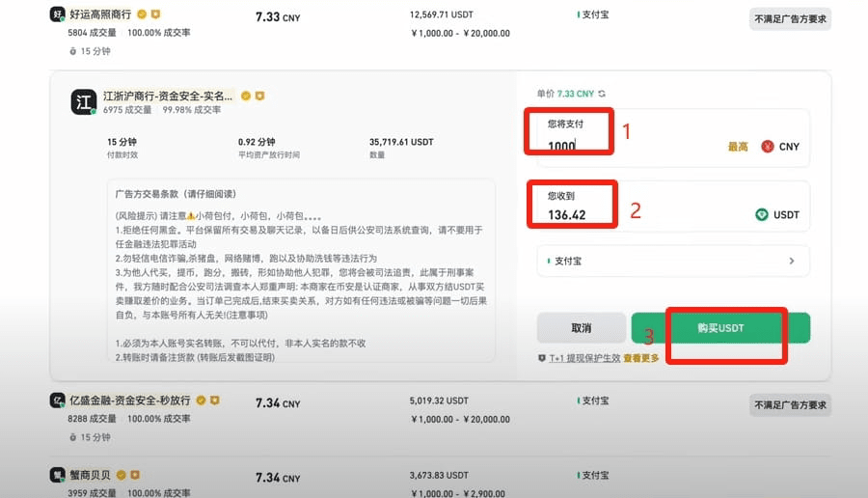Click the refresh icon beside unit price
The image size is (868, 498).
(603, 94)
